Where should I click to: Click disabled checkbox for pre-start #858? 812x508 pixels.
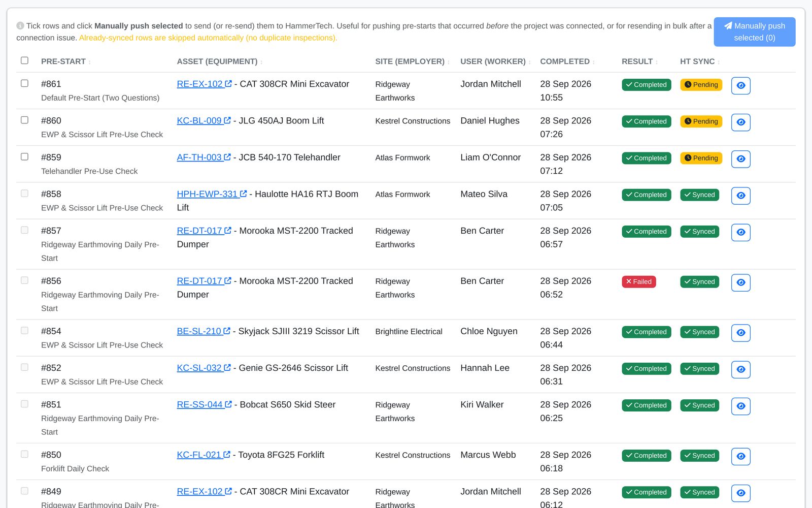pyautogui.click(x=24, y=193)
